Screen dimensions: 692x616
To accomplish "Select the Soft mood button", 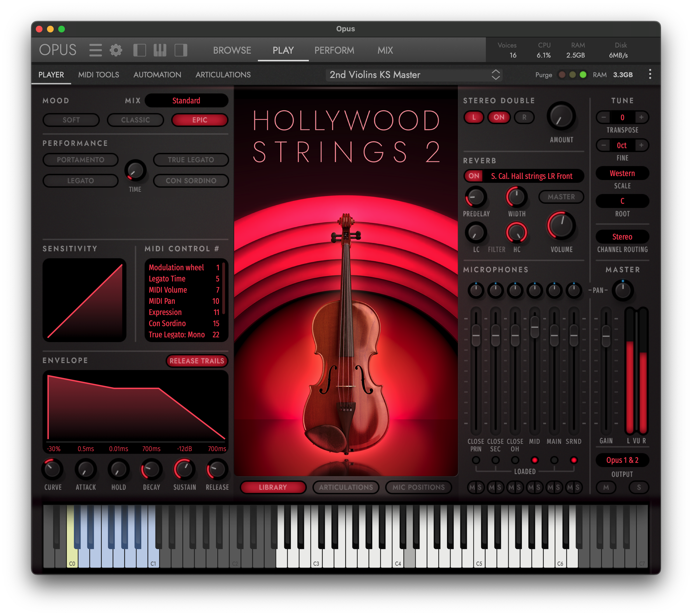I will coord(71,120).
